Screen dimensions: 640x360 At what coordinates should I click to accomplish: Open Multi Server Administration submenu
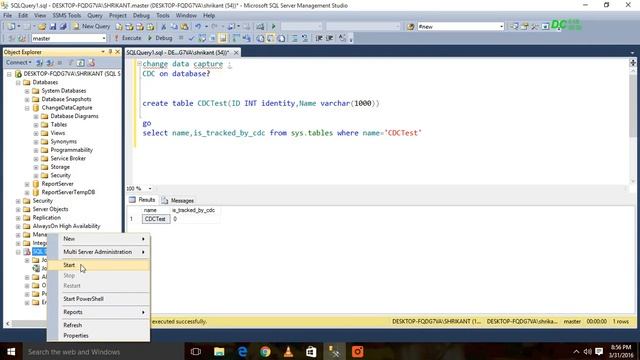click(x=99, y=252)
